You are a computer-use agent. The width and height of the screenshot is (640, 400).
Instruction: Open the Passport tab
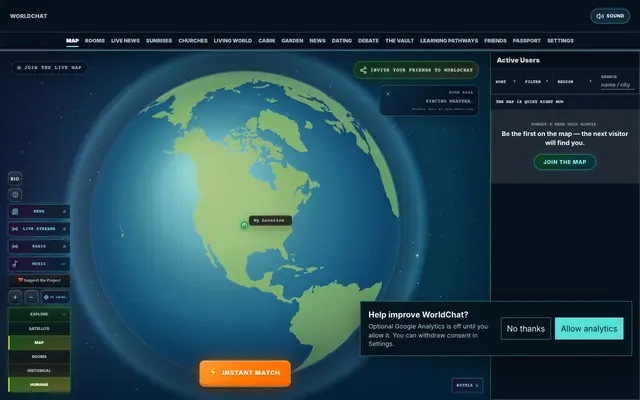527,41
